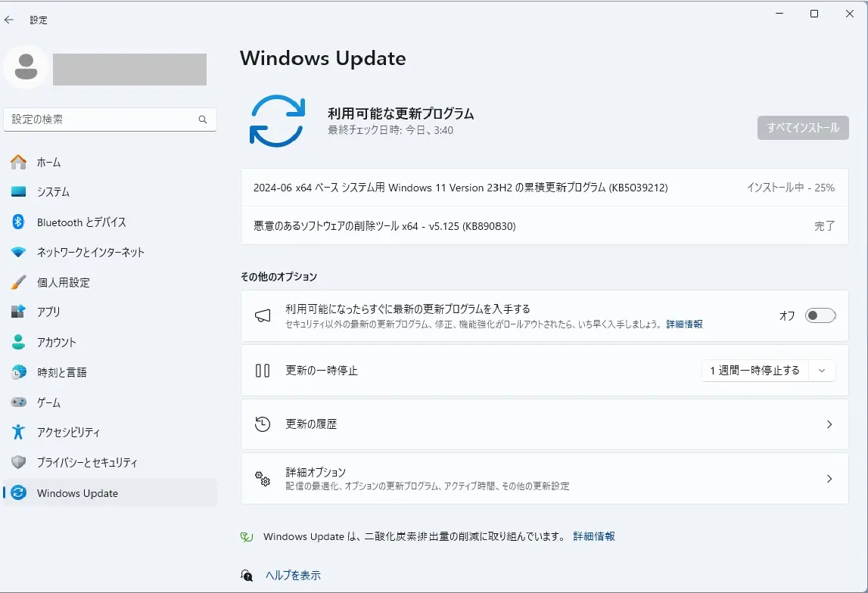Check the KB5039212 installation progress entry
Viewport: 868px width, 593px height.
pos(461,188)
